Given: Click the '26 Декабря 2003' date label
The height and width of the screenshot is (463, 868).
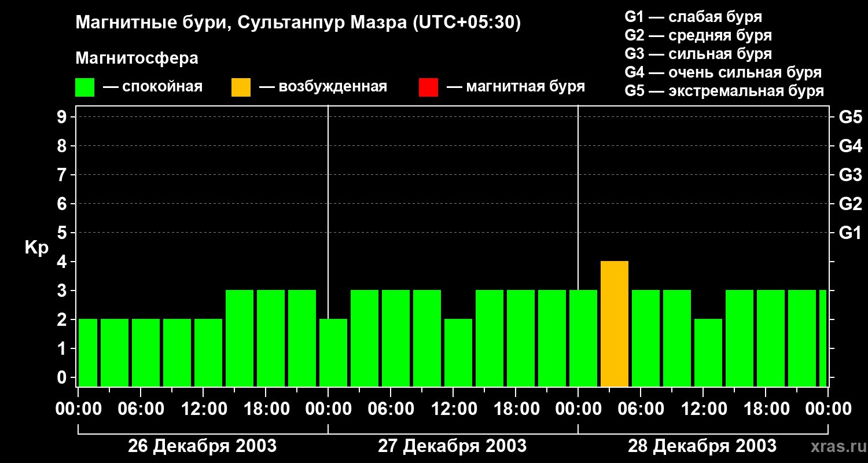Looking at the screenshot, I should pos(203,446).
